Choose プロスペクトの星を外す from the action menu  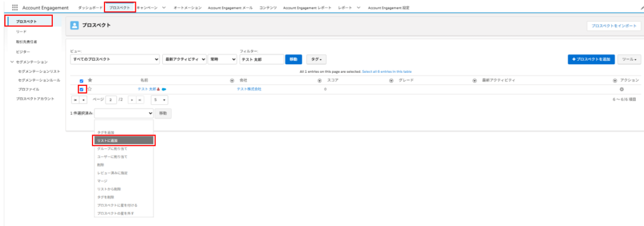[124, 213]
